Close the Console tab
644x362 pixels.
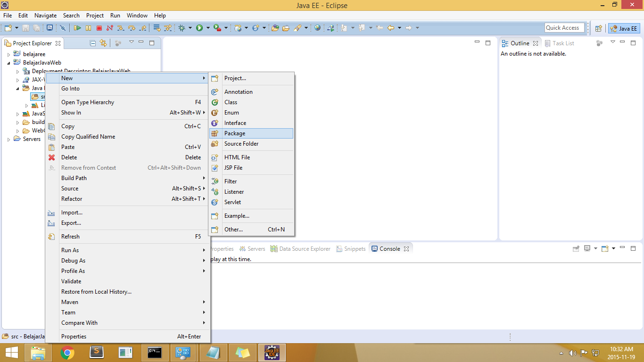406,249
